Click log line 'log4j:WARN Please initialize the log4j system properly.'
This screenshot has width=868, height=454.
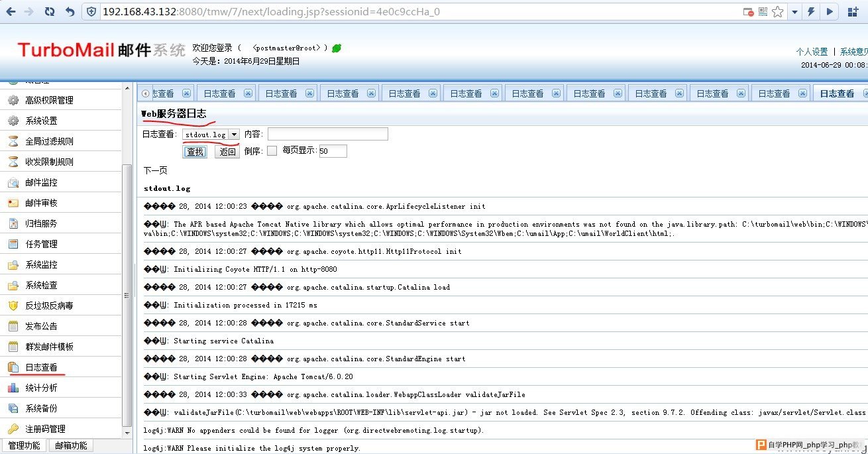[x=252, y=448]
